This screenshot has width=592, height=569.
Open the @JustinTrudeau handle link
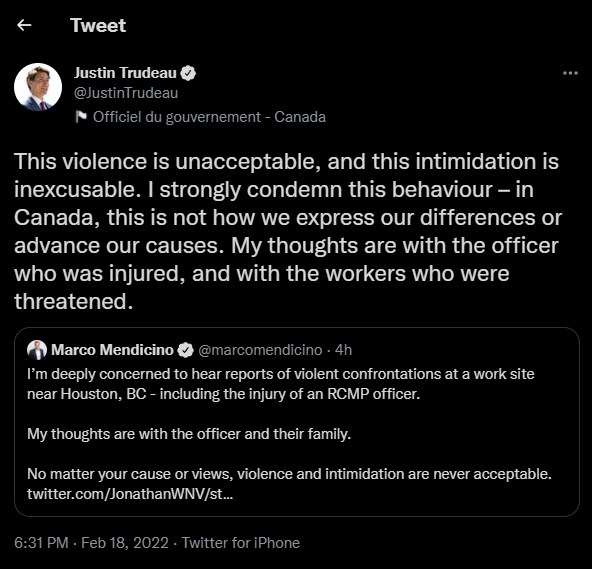(126, 93)
